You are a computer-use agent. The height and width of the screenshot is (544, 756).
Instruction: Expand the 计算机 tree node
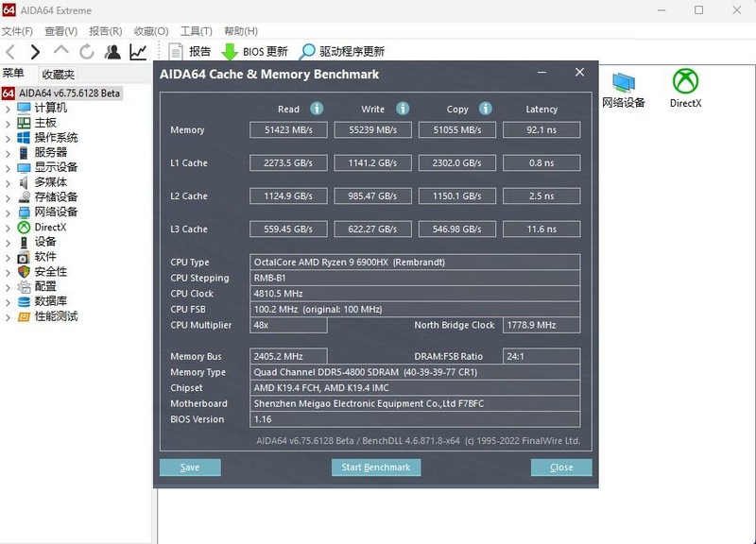coord(8,108)
